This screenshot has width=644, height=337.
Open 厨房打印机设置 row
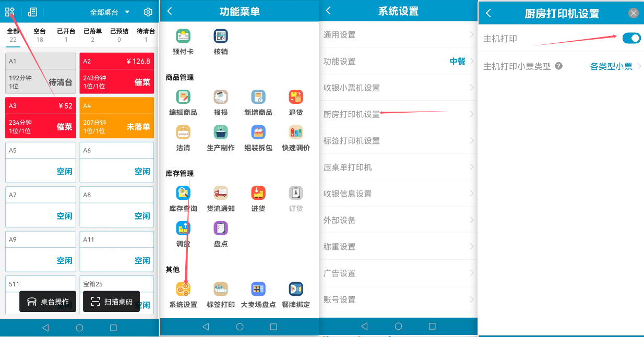(398, 114)
